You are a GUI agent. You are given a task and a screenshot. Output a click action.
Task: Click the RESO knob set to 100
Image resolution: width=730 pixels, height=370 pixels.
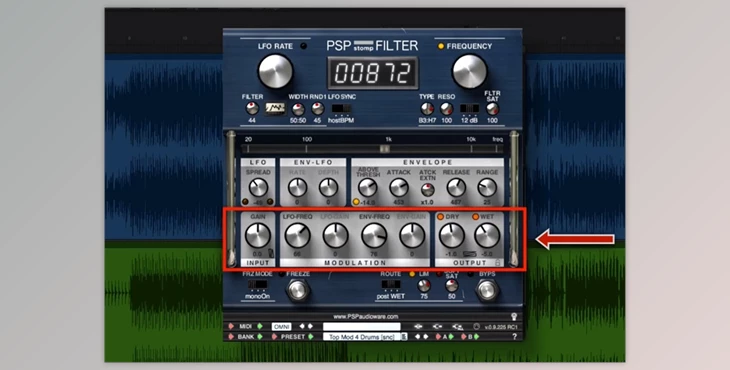446,109
